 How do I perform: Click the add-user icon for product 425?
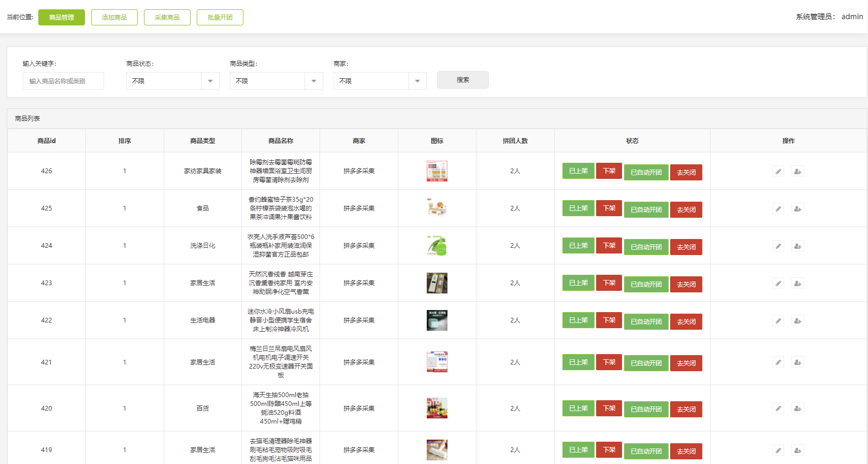798,209
